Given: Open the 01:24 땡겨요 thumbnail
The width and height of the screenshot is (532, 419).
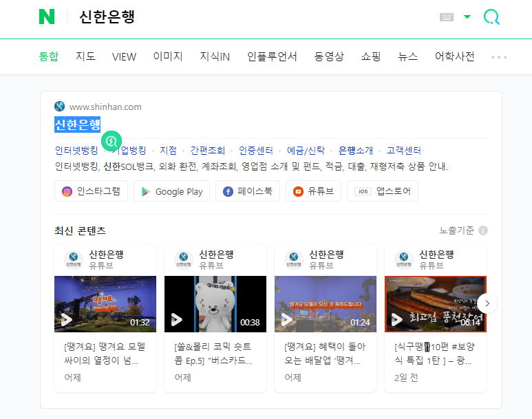Looking at the screenshot, I should click(x=326, y=304).
